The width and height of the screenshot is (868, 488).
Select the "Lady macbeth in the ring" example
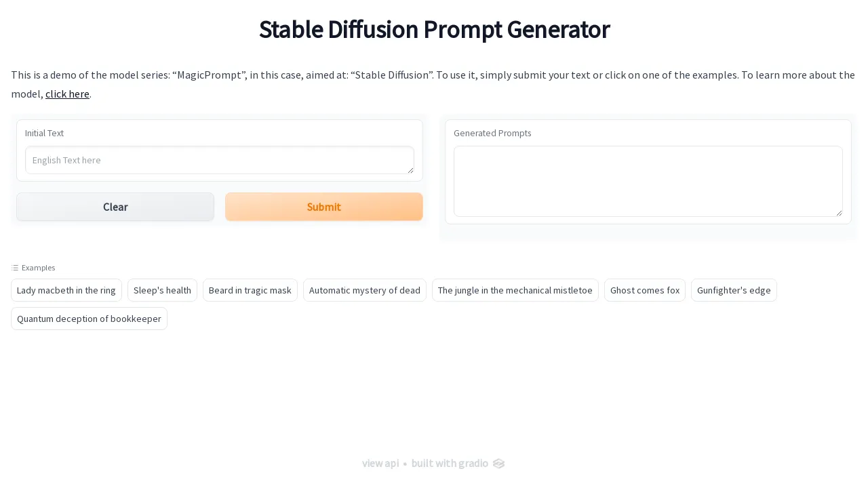pyautogui.click(x=66, y=290)
